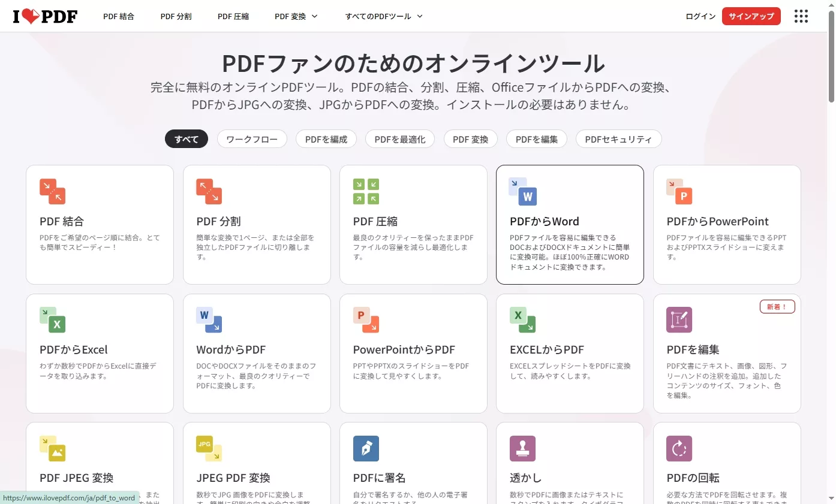This screenshot has height=504, width=836.
Task: Click the 透かし stamp icon
Action: (x=522, y=448)
